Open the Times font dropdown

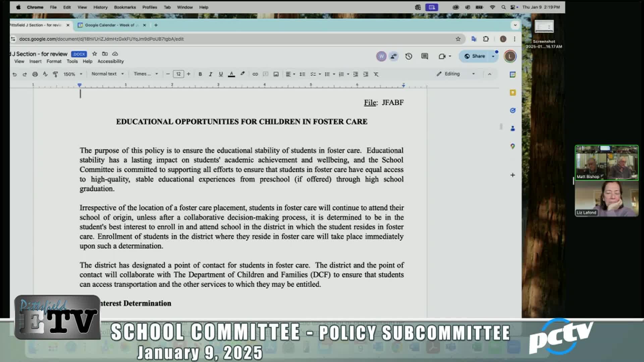point(146,74)
